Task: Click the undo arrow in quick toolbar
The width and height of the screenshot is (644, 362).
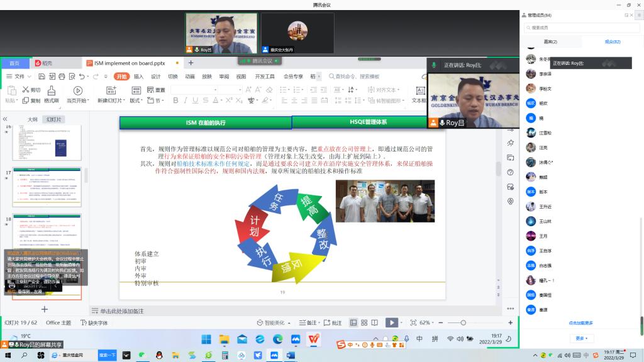Action: point(82,76)
